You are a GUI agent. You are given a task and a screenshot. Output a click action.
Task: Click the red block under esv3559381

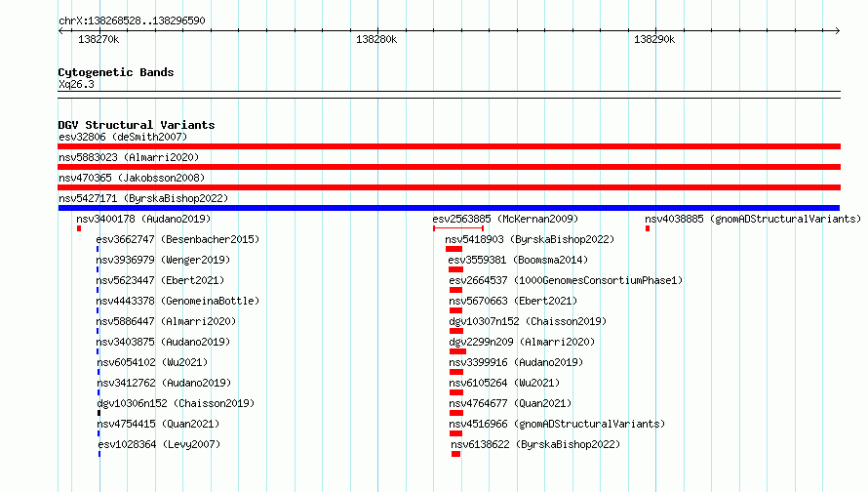coord(455,269)
